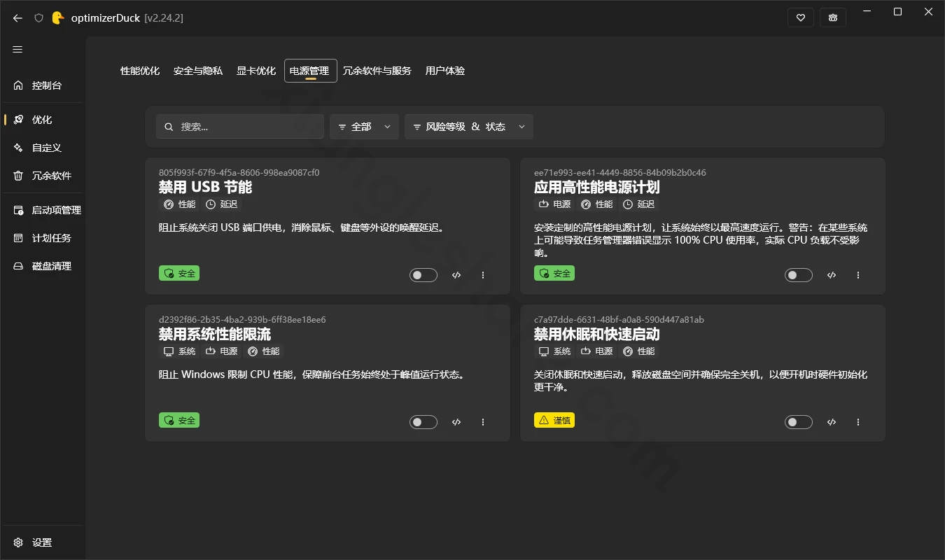Click the icon button beside the heart
This screenshot has width=945, height=560.
coord(833,18)
